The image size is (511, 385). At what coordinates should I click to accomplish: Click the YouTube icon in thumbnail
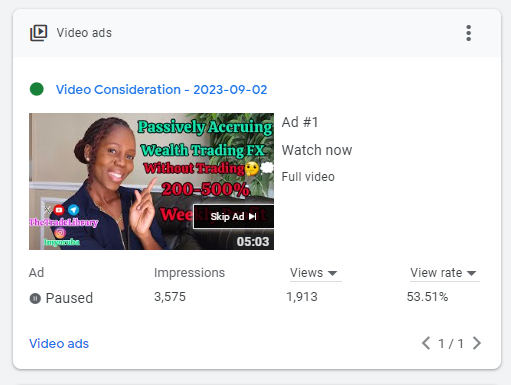[59, 210]
